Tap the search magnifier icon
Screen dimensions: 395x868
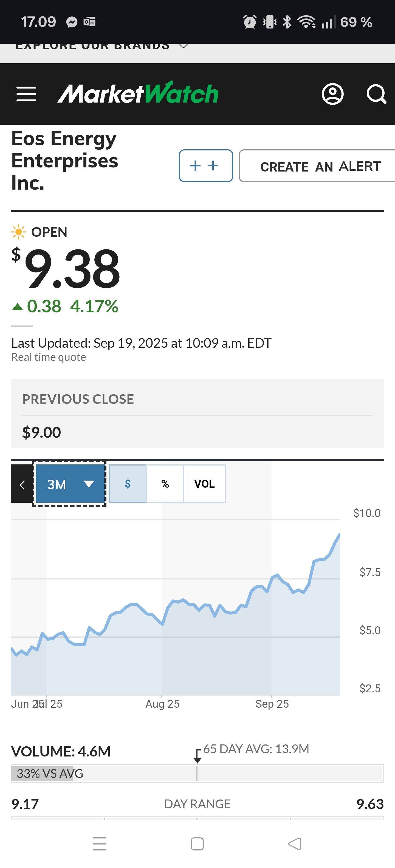(376, 94)
